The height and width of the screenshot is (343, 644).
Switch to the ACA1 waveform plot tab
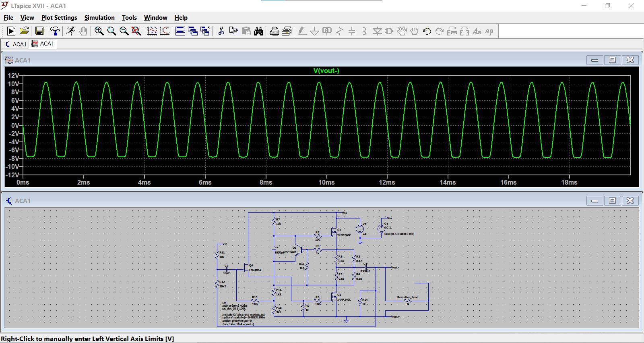click(43, 44)
